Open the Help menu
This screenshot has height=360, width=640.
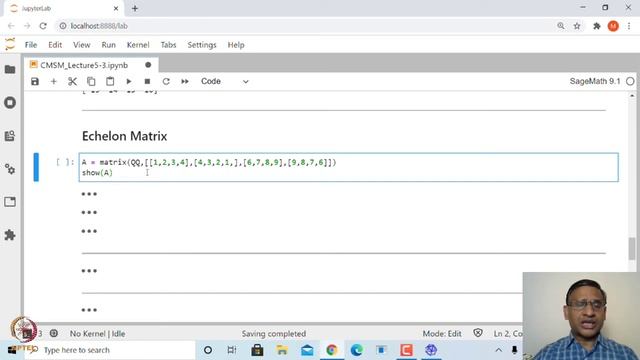click(x=236, y=45)
